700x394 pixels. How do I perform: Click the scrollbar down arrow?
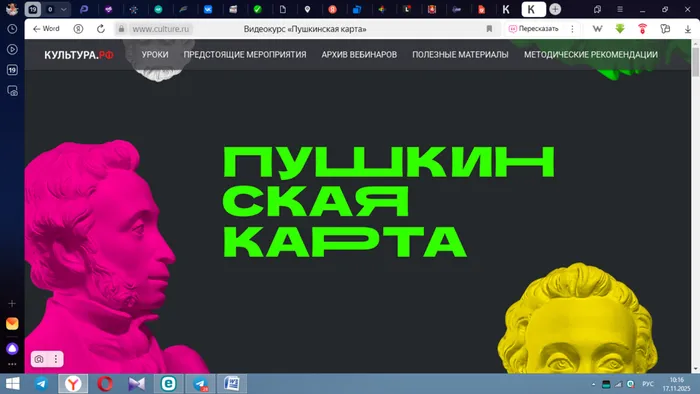(696, 369)
